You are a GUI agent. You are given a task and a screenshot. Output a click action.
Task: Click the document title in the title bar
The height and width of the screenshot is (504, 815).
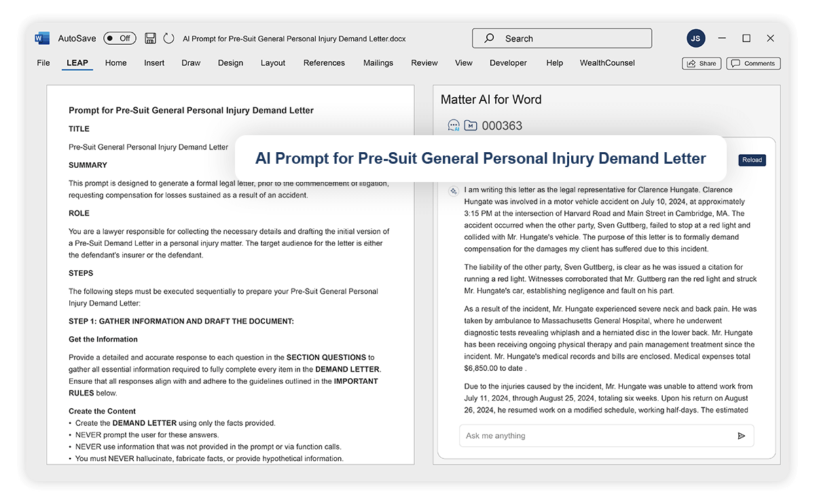click(x=294, y=39)
